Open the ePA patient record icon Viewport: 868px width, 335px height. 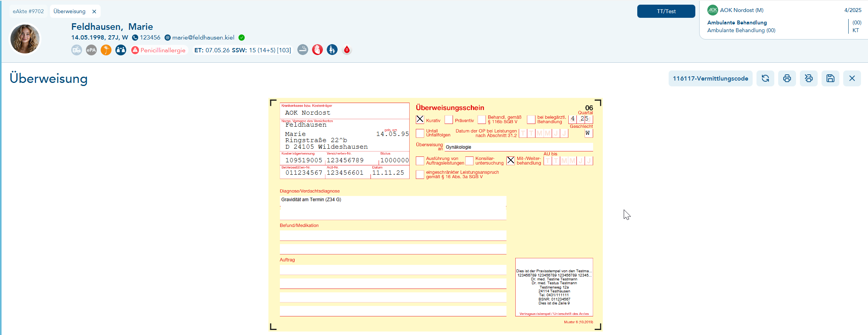pyautogui.click(x=91, y=50)
